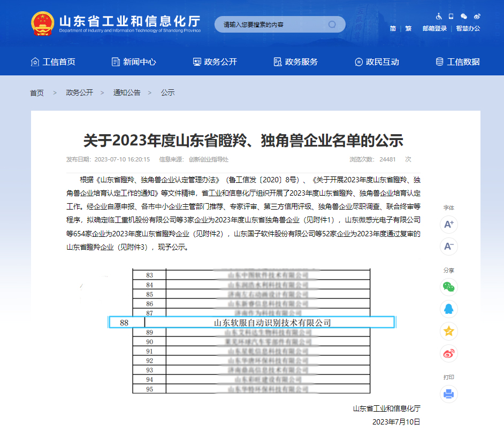Click the 邮箱登录 link
The height and width of the screenshot is (432, 504).
tap(434, 29)
